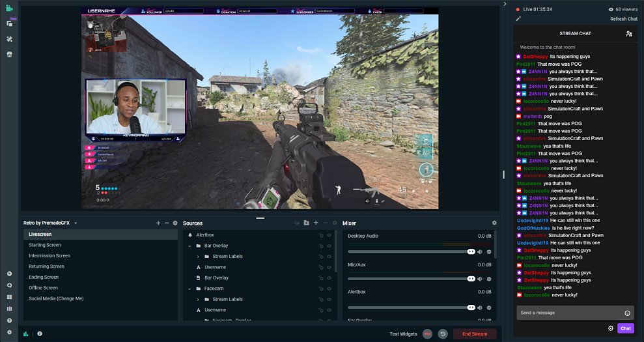This screenshot has width=644, height=342.
Task: Open chat settings gear beside Chat button
Action: click(x=611, y=328)
